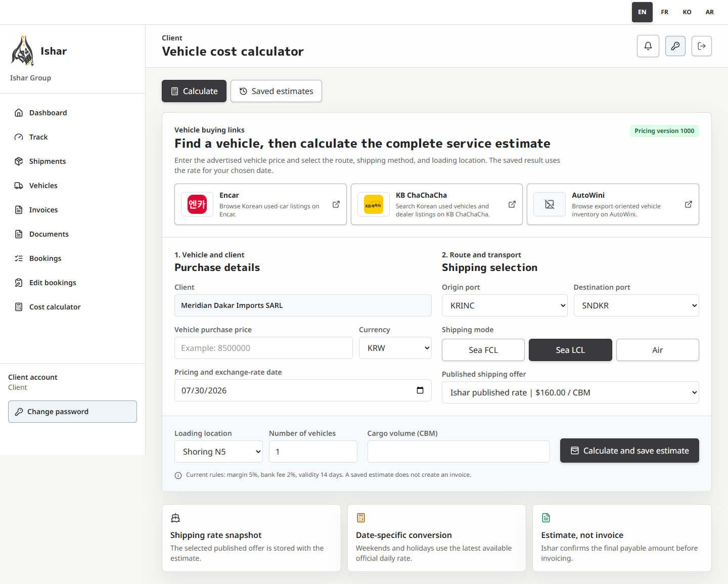Expand the Origin port dropdown
Image resolution: width=728 pixels, height=584 pixels.
click(505, 305)
